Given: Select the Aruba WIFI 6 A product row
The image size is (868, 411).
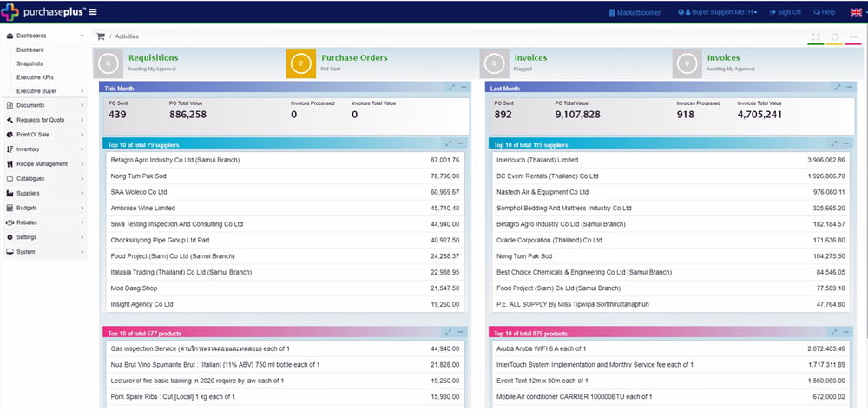Looking at the screenshot, I should (671, 349).
